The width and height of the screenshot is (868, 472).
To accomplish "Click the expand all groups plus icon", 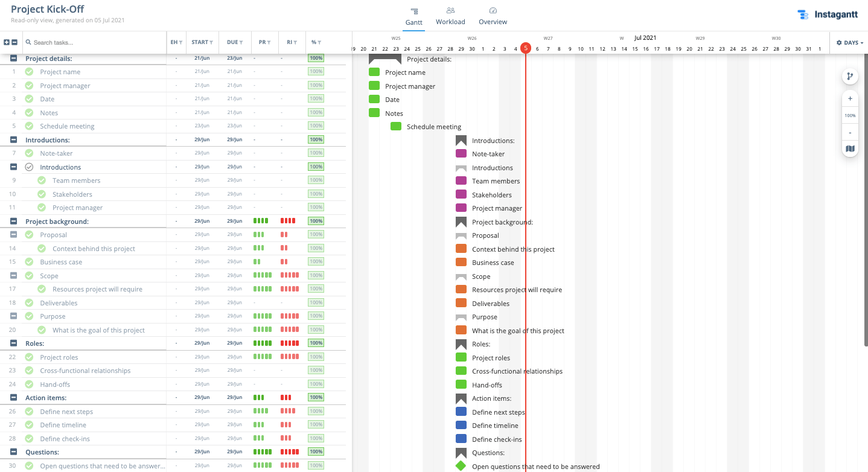I will click(7, 43).
